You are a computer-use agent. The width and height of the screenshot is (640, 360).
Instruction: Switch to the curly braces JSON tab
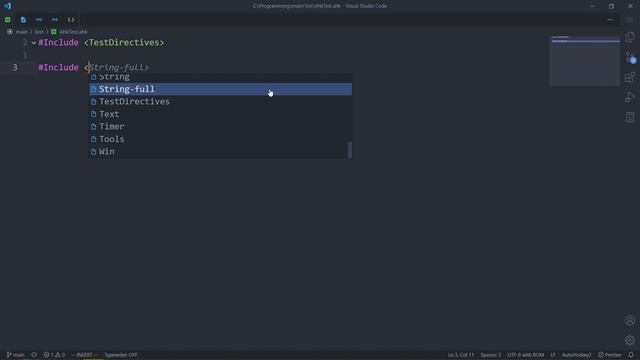71,20
